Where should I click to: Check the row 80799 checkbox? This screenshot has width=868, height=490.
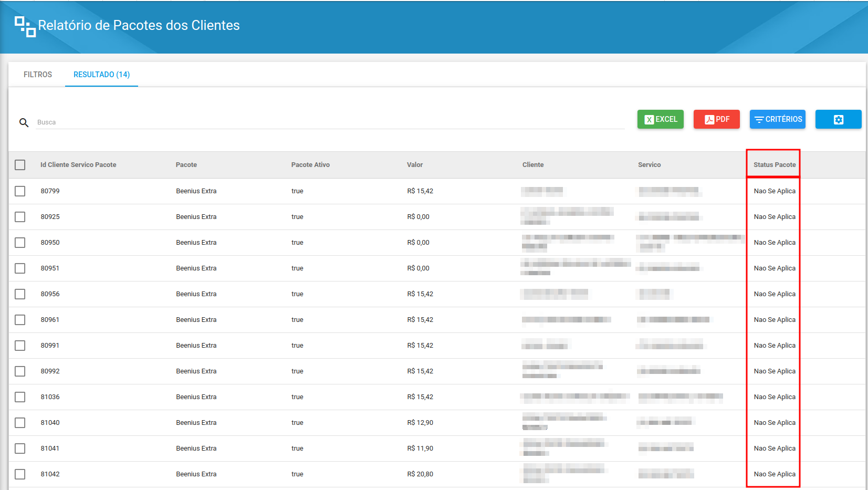(x=20, y=191)
